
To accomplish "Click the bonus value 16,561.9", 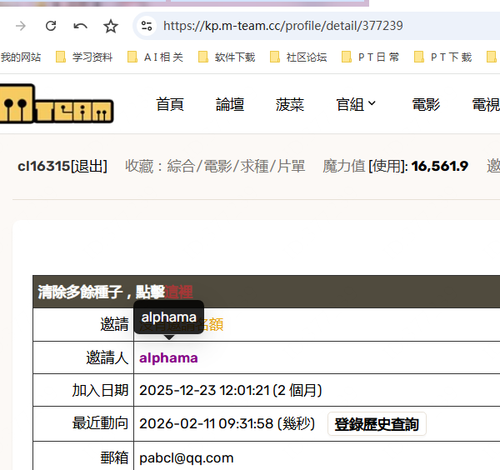I will 440,166.
